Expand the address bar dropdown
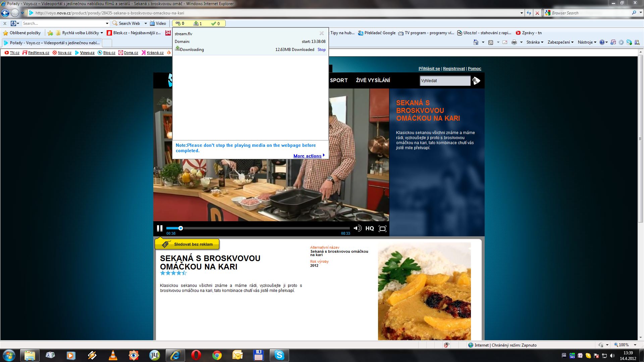Viewport: 644px width, 362px height. 522,13
